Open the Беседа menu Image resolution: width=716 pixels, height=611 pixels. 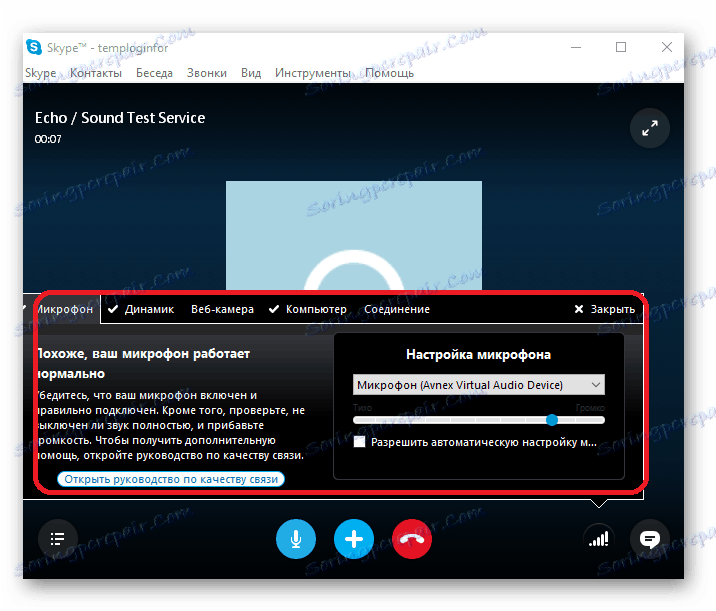154,73
